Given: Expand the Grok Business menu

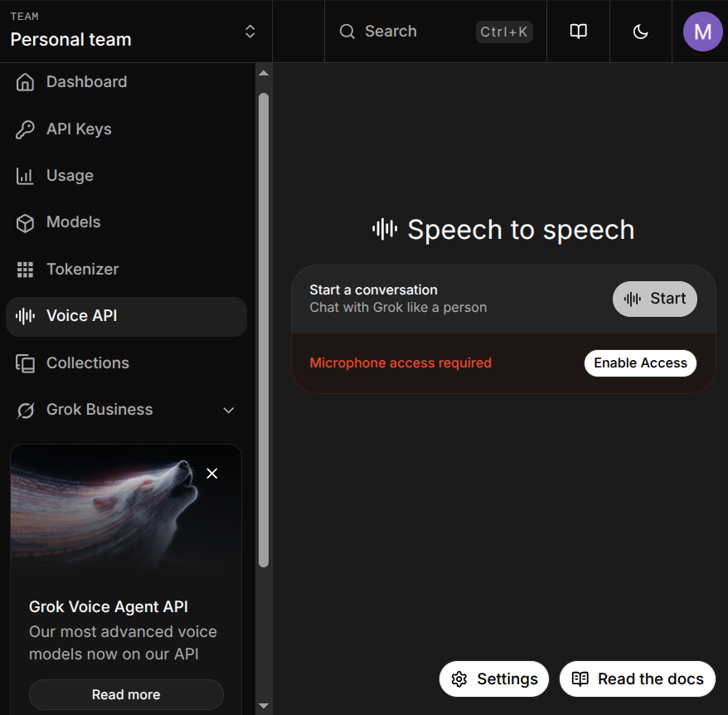Looking at the screenshot, I should click(228, 410).
